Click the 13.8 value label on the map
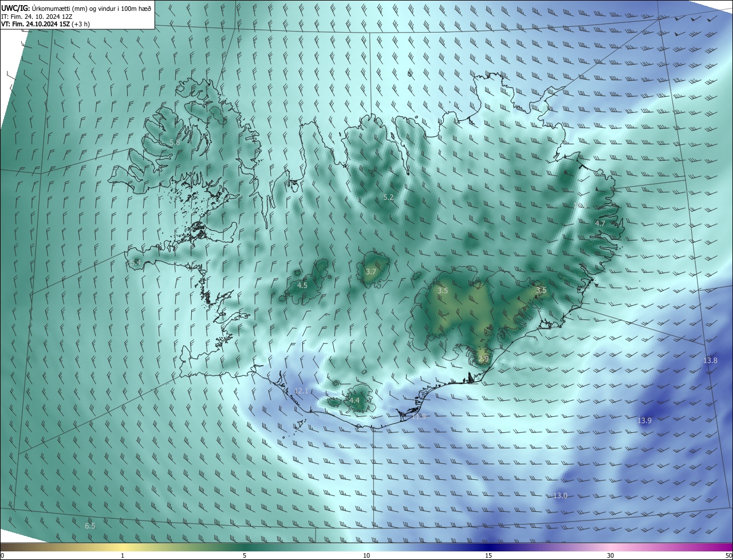 (x=710, y=360)
